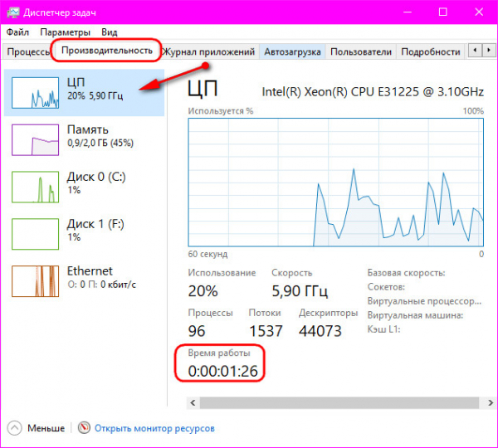This screenshot has height=448, width=498.
Task: Close the Диспетчер задач window
Action: click(479, 12)
